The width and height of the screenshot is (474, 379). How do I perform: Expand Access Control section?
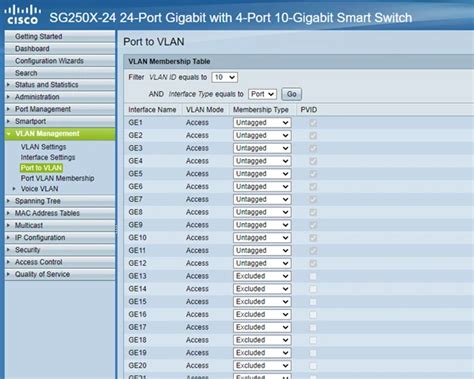60,262
